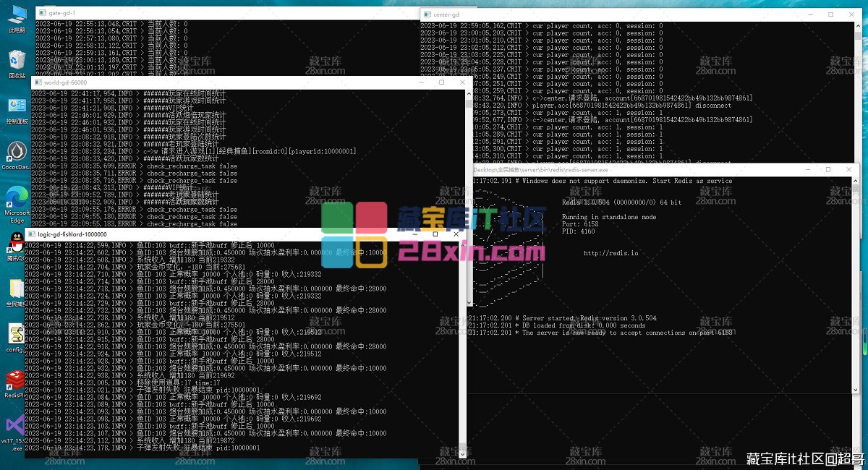Minimize the center-gd console window
Screen dimensions: 868x470
[812, 14]
